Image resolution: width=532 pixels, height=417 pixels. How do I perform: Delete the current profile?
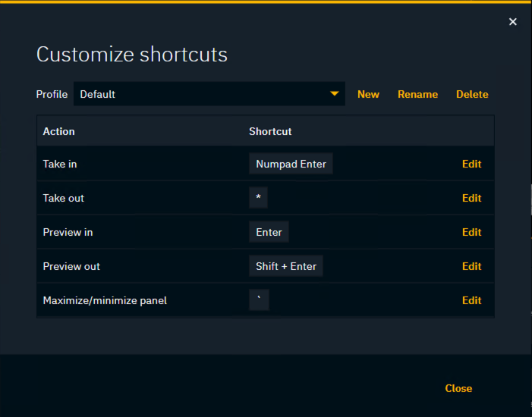point(472,94)
